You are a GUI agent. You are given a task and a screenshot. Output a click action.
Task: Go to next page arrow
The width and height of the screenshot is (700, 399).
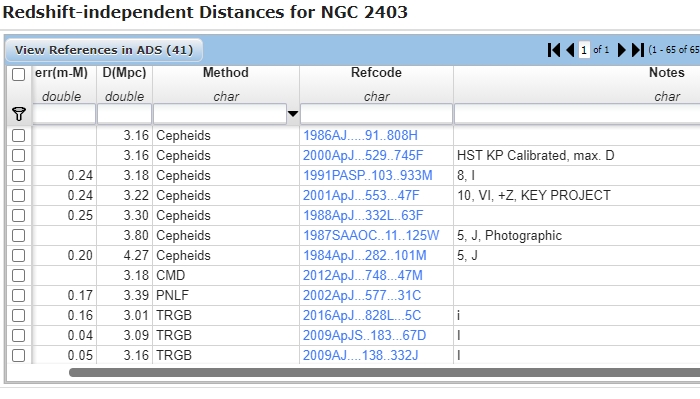click(621, 50)
